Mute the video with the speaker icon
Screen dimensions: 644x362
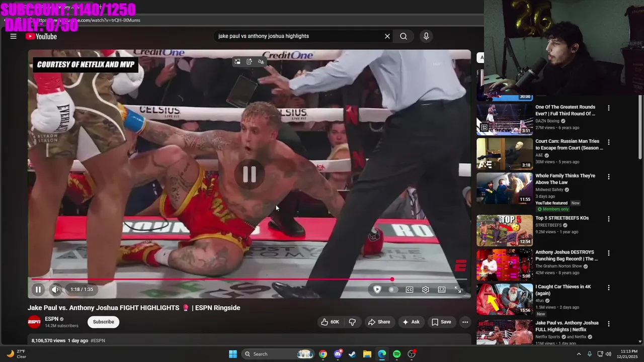coord(55,290)
